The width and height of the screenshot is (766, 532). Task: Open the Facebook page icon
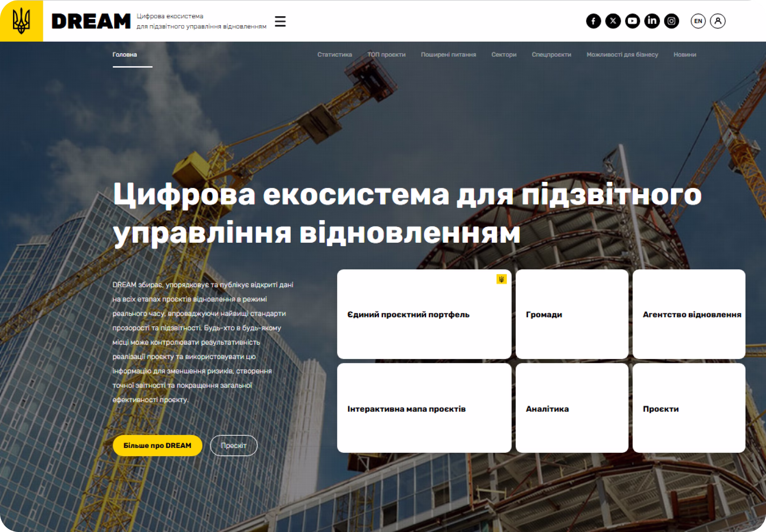pos(594,21)
